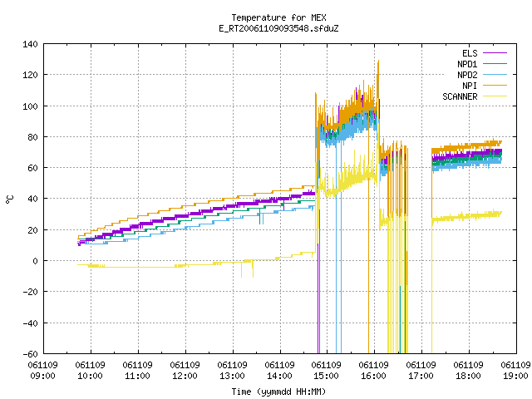Click the NPD2 legend label
Viewport: 532px width, 399px height.
(x=467, y=75)
